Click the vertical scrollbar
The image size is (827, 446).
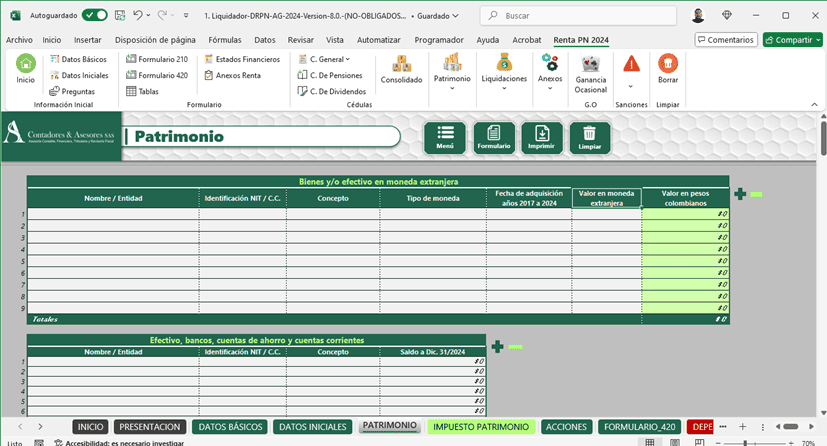tap(823, 138)
